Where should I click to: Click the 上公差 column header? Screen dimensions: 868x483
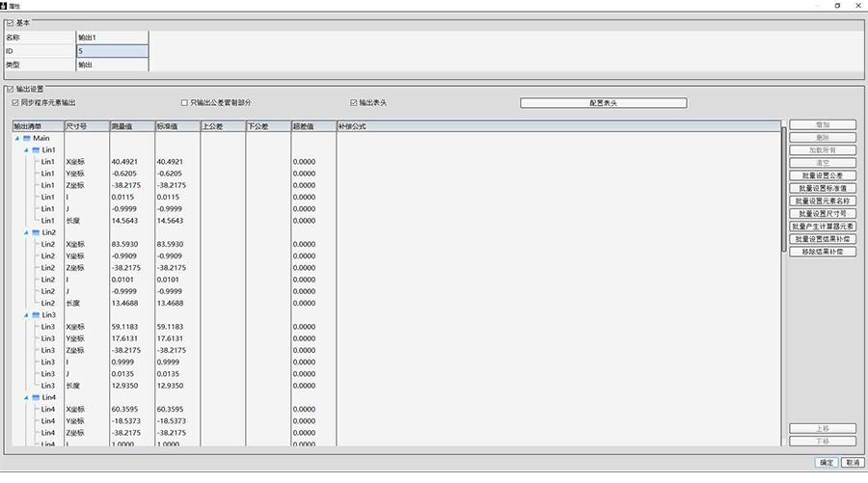[x=223, y=126]
